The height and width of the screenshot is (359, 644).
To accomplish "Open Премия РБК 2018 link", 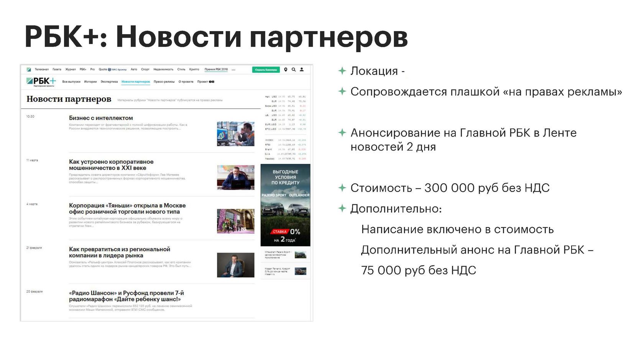I will (216, 69).
